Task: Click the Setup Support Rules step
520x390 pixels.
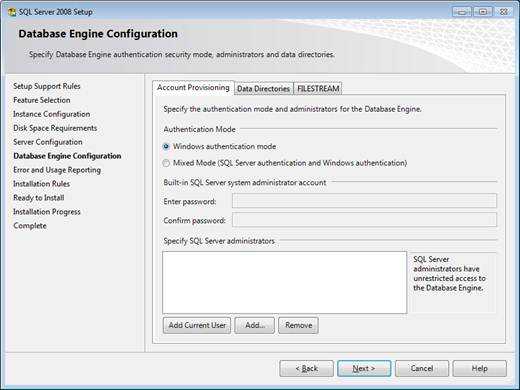Action: point(47,86)
